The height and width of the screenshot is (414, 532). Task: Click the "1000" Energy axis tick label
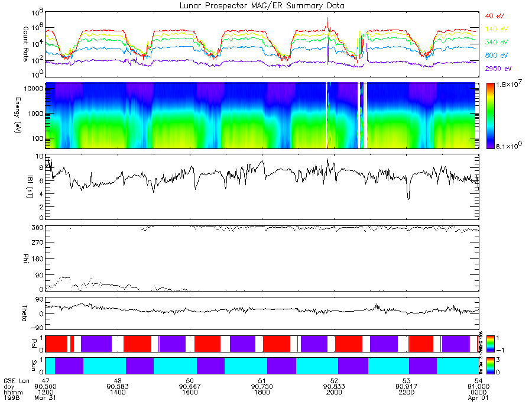pos(36,114)
